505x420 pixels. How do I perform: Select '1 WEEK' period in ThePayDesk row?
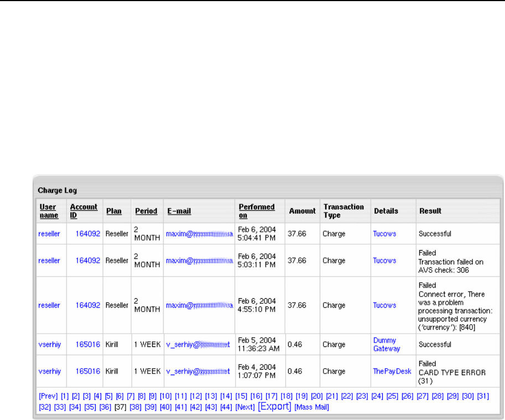tap(147, 371)
